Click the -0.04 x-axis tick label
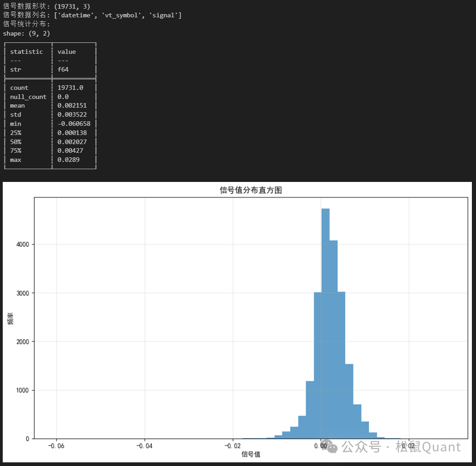This screenshot has width=476, height=466. pyautogui.click(x=144, y=445)
